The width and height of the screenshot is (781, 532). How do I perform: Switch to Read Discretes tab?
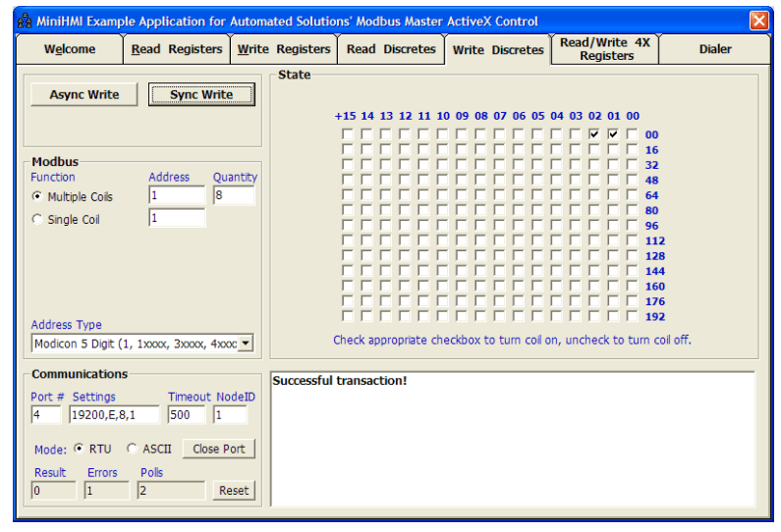[x=391, y=49]
